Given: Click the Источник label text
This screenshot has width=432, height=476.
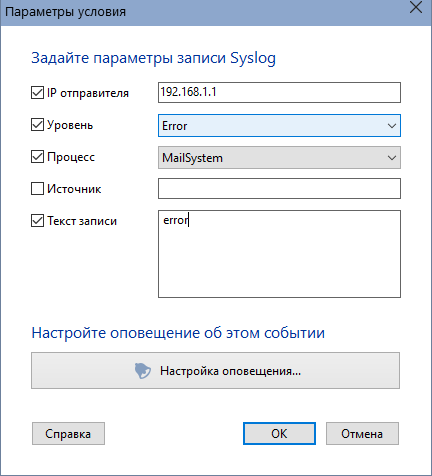Looking at the screenshot, I should click(x=74, y=189).
